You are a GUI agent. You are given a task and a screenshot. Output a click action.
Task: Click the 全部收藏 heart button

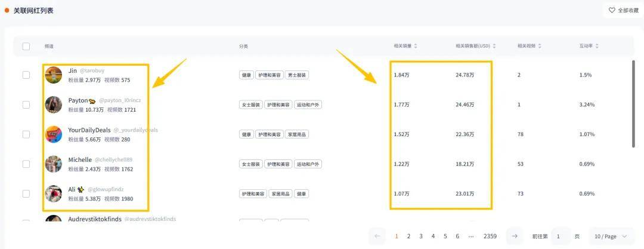(x=624, y=10)
